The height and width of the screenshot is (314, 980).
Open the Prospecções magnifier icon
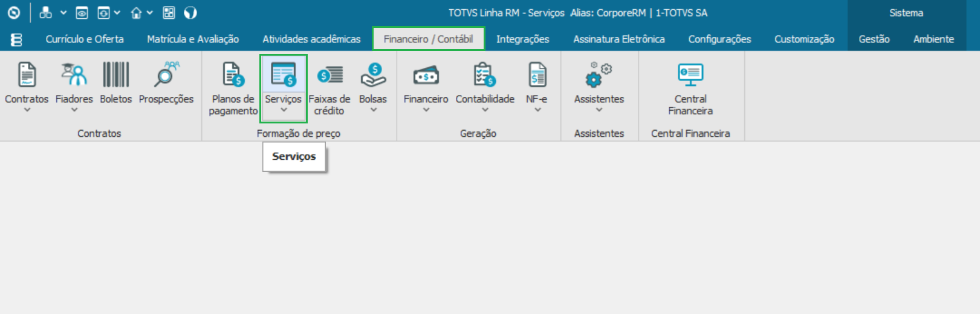click(166, 74)
